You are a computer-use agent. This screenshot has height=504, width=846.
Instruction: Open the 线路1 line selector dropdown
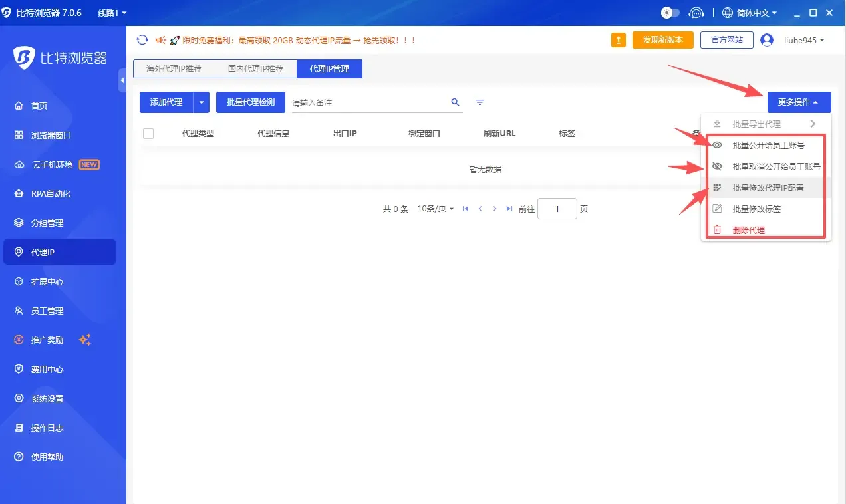110,12
